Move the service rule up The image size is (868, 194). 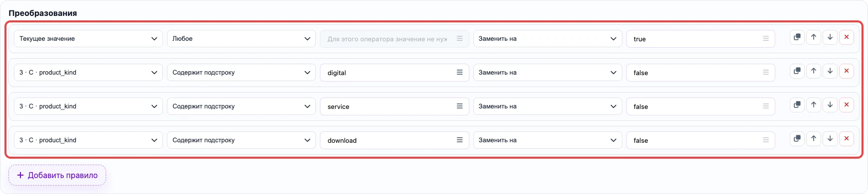click(814, 105)
